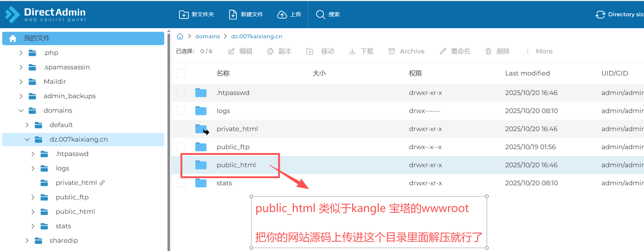Collapse the domains tree node
The image size is (644, 251).
[x=21, y=111]
